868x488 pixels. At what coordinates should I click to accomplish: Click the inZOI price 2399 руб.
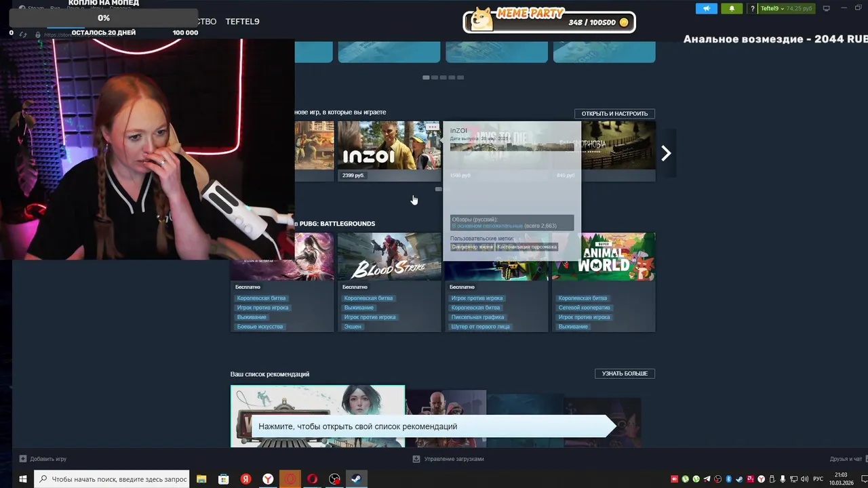353,176
